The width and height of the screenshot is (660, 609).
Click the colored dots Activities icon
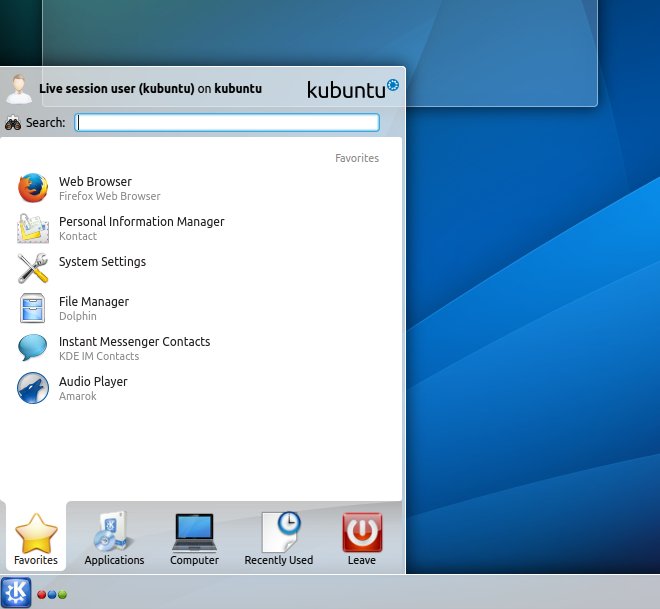tap(52, 594)
